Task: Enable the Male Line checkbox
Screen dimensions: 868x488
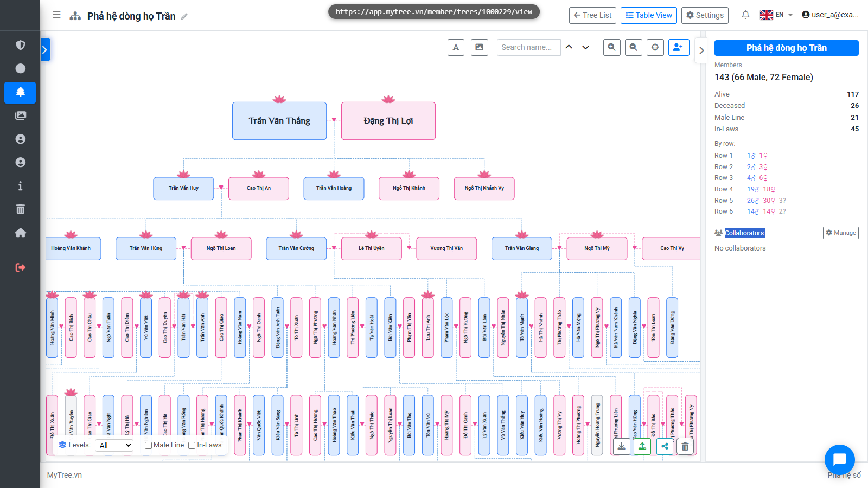Action: pos(148,445)
